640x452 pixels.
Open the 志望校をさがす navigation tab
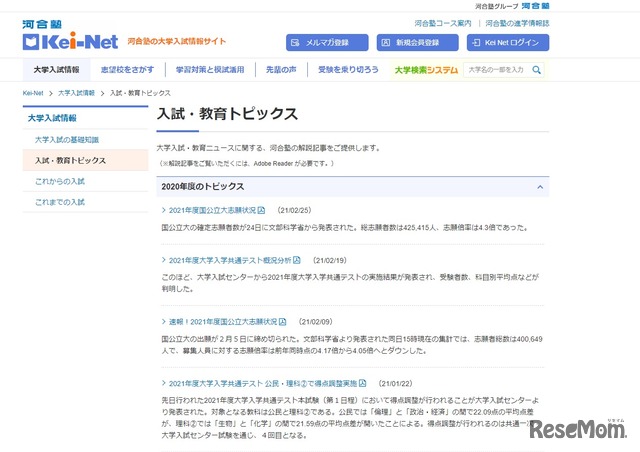pos(127,70)
